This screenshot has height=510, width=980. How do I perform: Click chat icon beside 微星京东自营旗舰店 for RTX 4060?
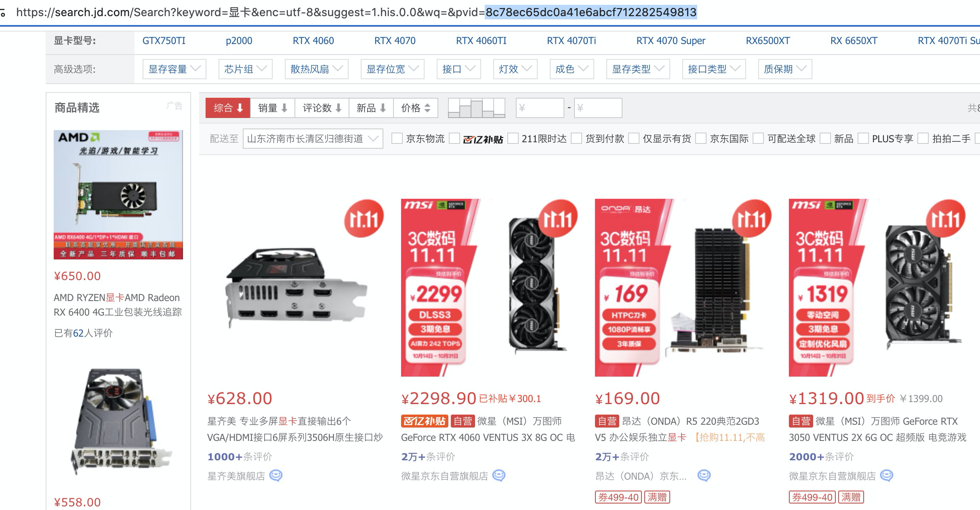(x=499, y=476)
